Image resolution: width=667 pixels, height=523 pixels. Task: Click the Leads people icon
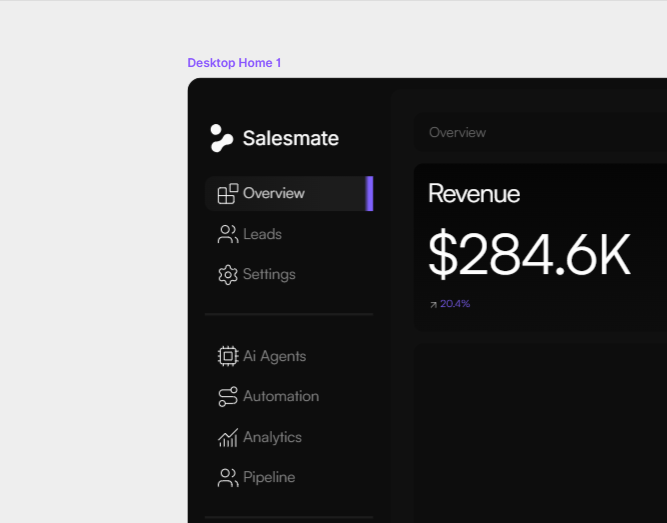click(228, 234)
